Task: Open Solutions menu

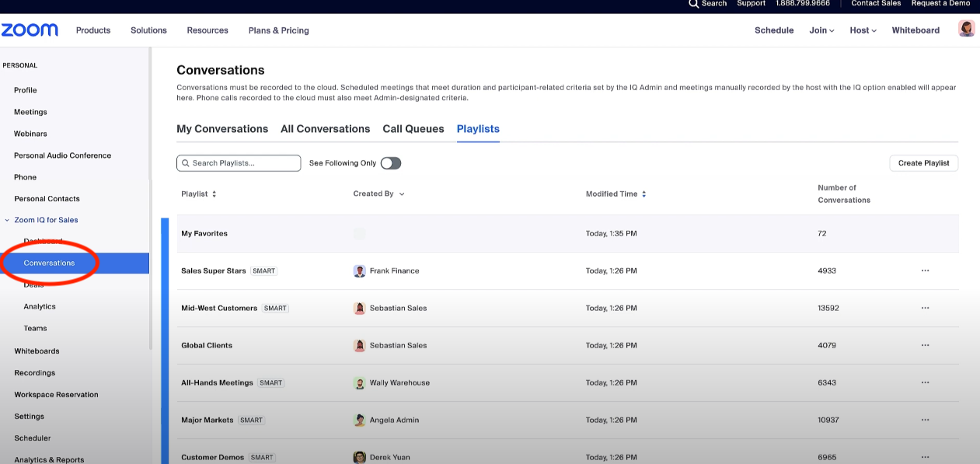Action: [x=148, y=30]
